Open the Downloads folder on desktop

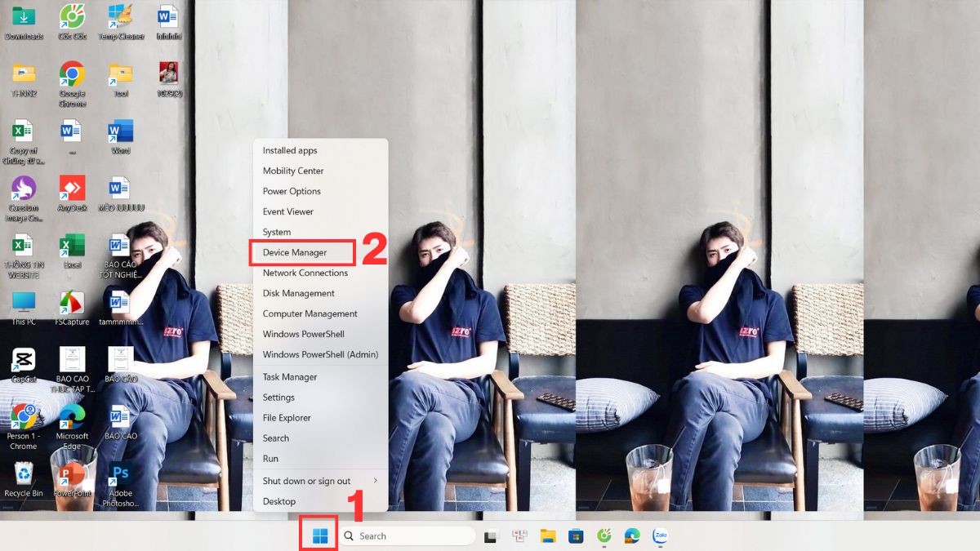(24, 23)
